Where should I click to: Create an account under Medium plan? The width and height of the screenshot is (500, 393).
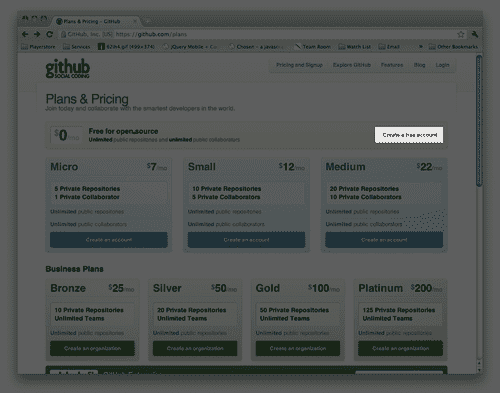pos(384,240)
